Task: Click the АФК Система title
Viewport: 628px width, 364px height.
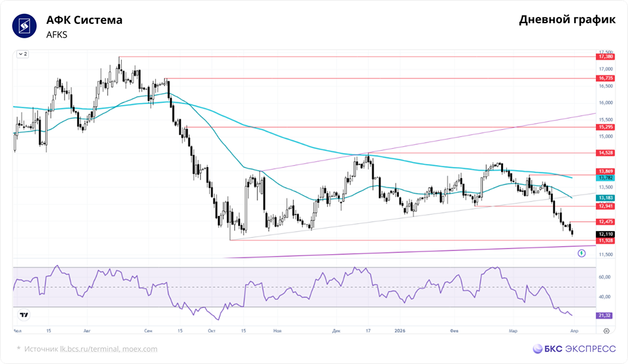Action: coord(85,20)
